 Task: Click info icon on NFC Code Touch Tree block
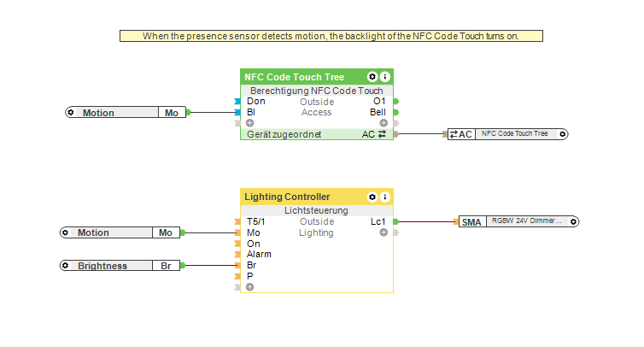[x=385, y=77]
